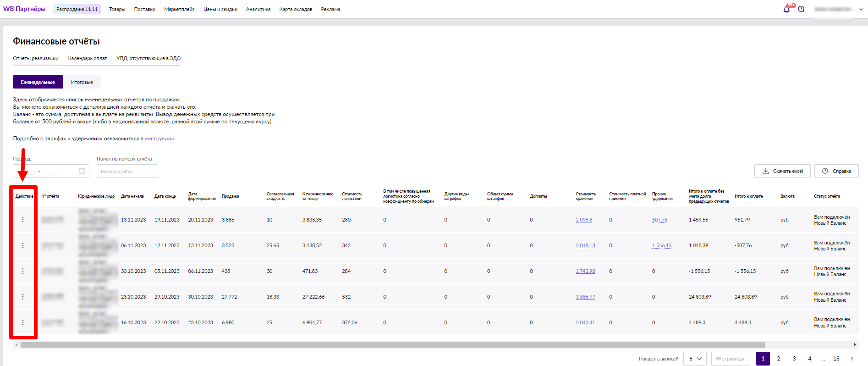
Task: Click horizontal scrollbar right arrow
Action: coord(855,344)
